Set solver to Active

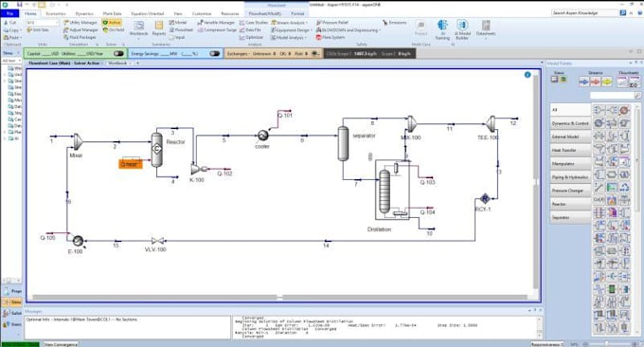(112, 23)
